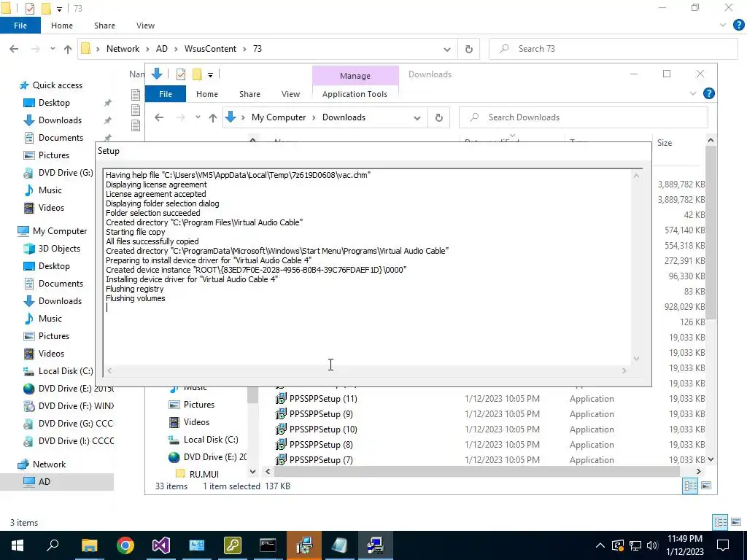The height and width of the screenshot is (560, 747).
Task: Select RU.MUI folder in Downloads tree
Action: coord(204,474)
